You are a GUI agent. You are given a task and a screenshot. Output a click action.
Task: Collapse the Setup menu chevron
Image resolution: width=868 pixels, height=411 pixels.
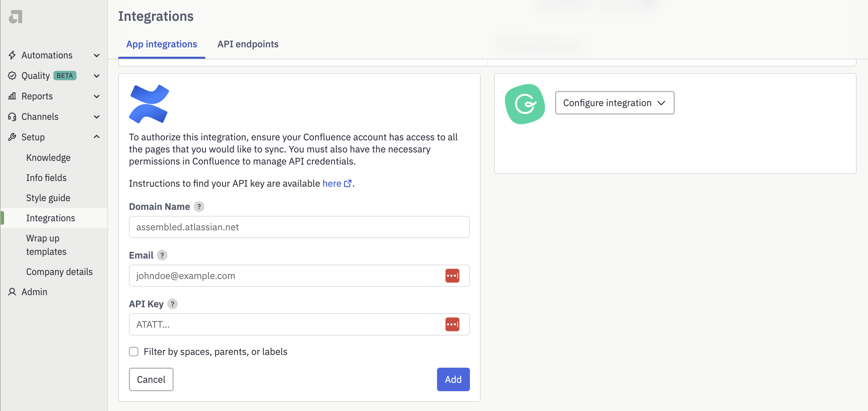click(x=97, y=137)
